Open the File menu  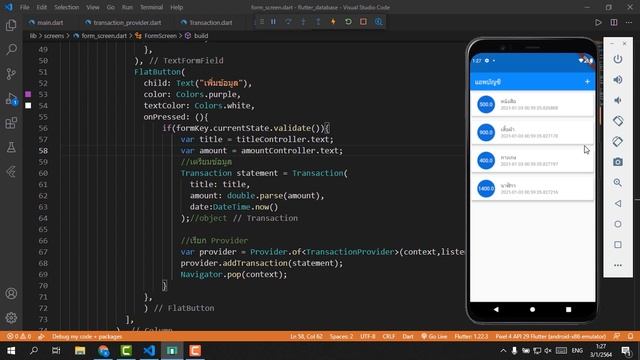(24, 7)
